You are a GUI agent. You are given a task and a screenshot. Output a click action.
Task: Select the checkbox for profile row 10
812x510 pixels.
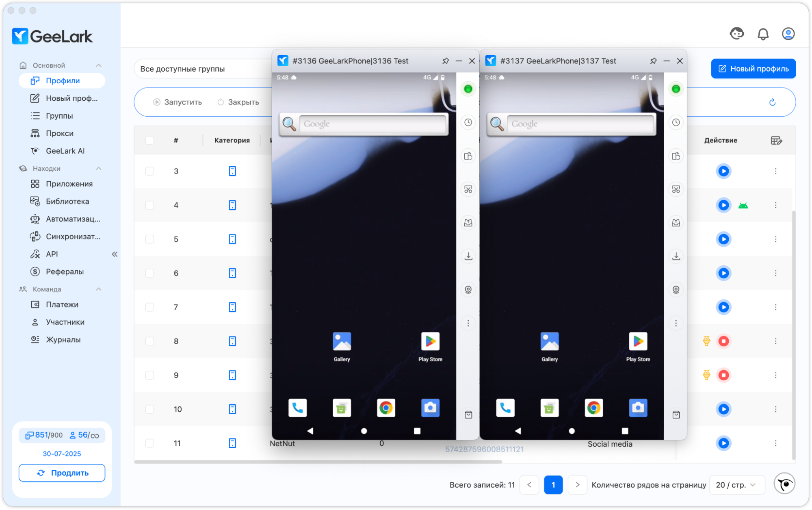pyautogui.click(x=149, y=409)
